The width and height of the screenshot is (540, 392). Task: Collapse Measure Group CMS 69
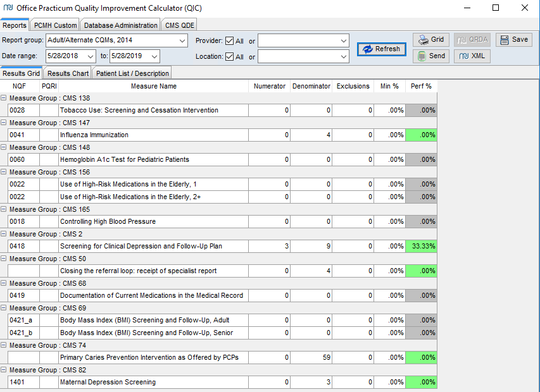3,308
